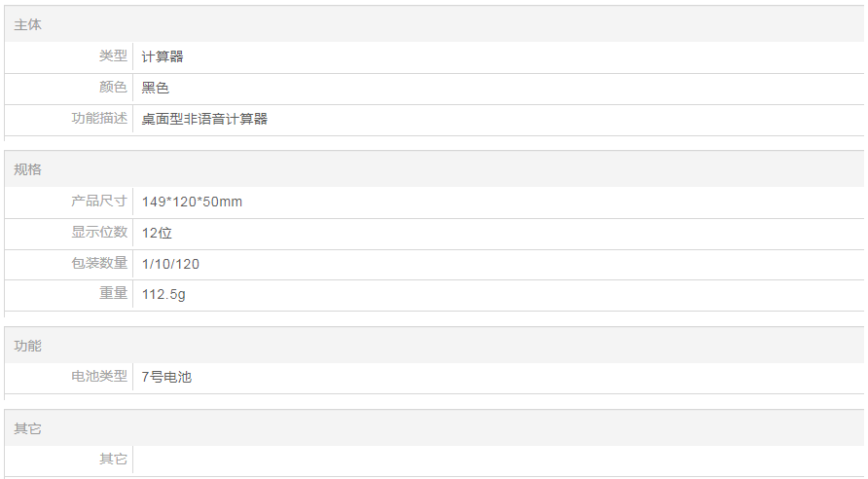Viewport: 868px width, 479px height.
Task: Click the 1/10/120 packing quantity value
Action: tap(170, 264)
